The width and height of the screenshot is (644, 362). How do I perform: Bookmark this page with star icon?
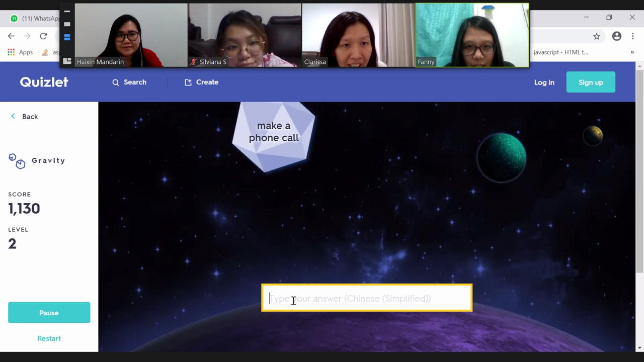597,36
